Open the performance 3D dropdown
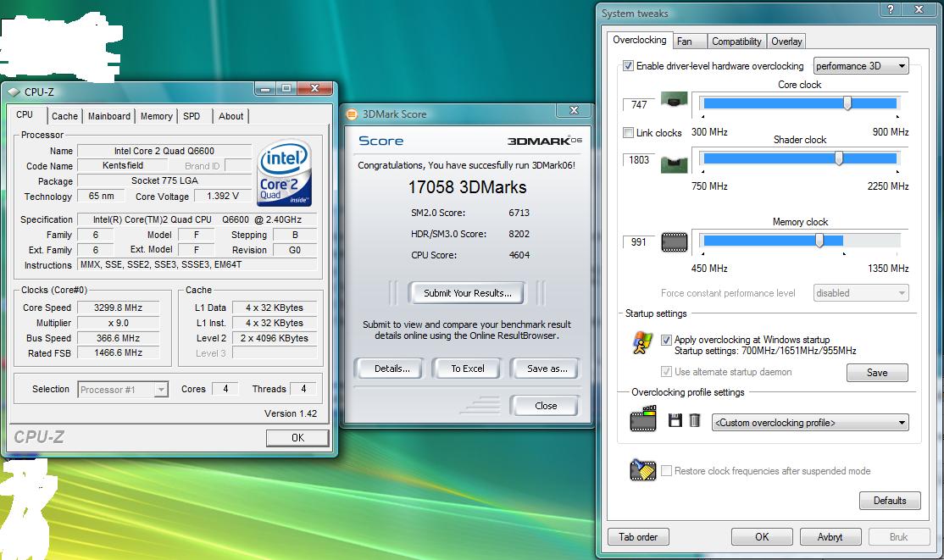944x560 pixels. [x=861, y=65]
